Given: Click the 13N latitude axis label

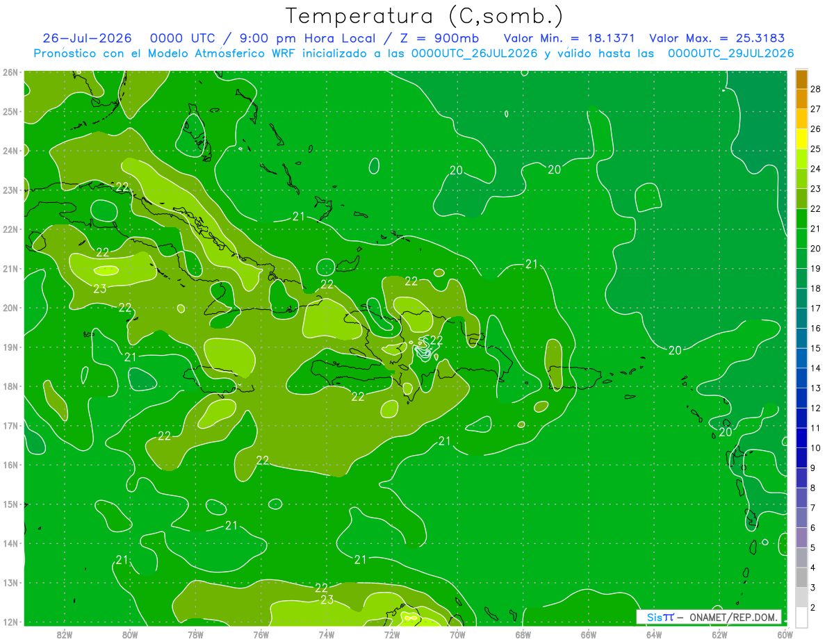Looking at the screenshot, I should tap(10, 583).
